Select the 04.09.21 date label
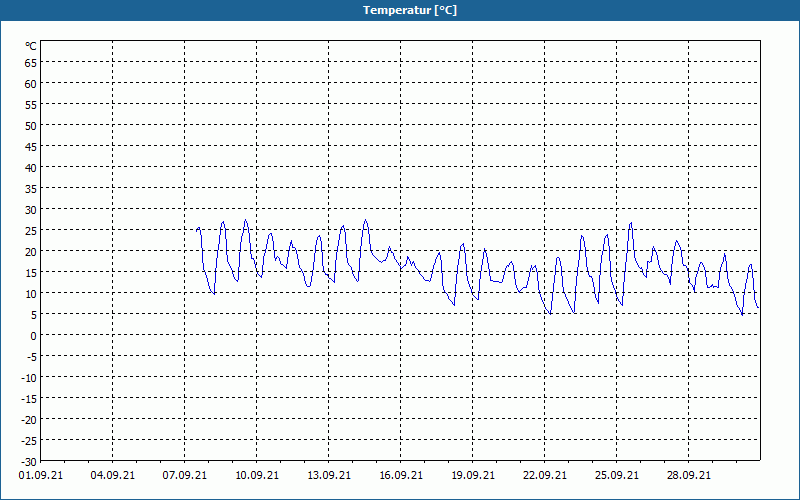800x500 pixels. click(113, 475)
